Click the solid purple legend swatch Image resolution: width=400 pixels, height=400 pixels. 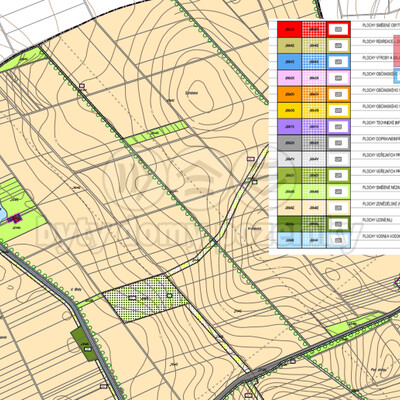(x=290, y=127)
